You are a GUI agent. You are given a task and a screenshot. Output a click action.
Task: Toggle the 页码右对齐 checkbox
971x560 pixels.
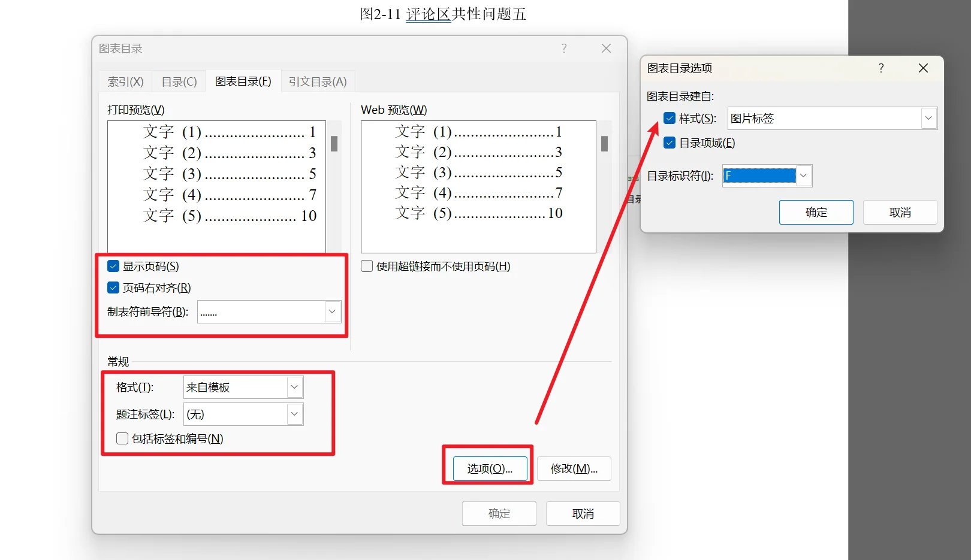point(113,287)
